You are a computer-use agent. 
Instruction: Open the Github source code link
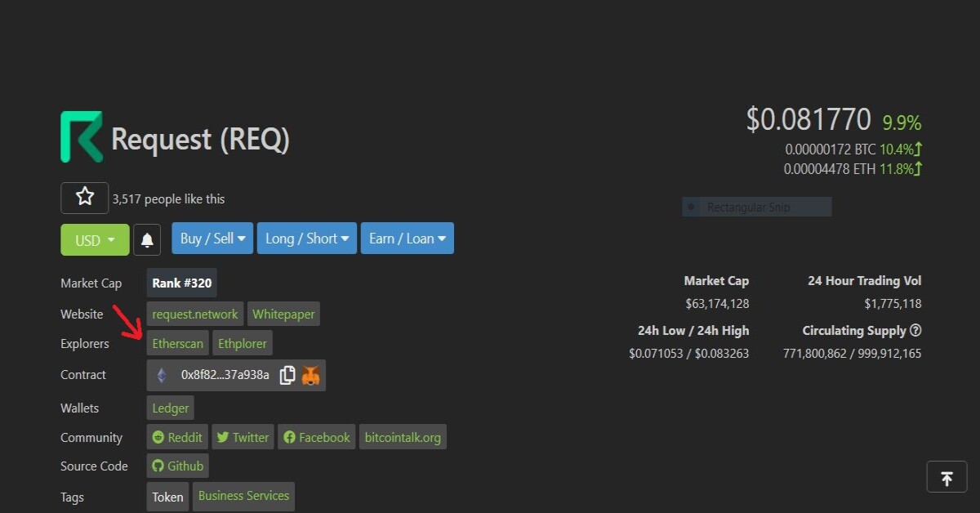tap(177, 466)
